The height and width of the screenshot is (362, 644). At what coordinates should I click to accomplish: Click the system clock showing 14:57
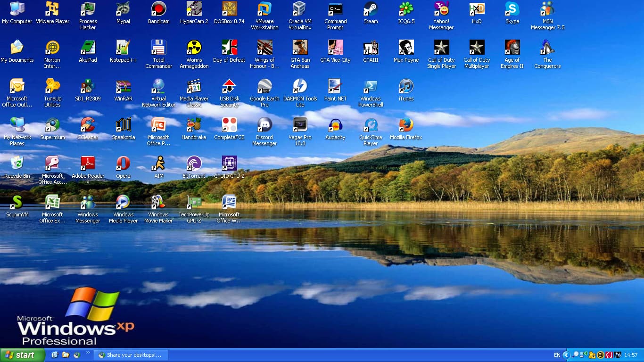click(631, 355)
